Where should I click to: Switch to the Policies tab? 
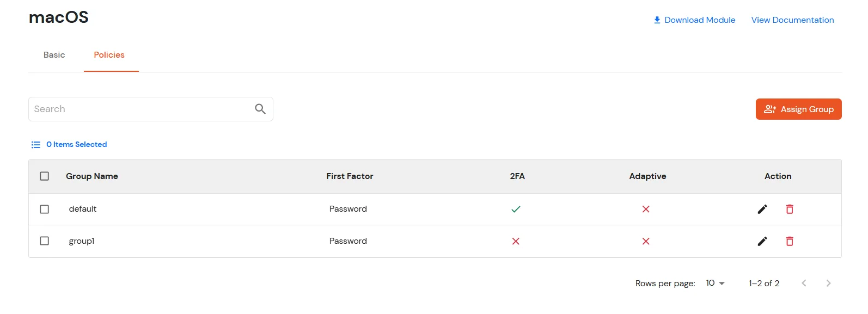coord(109,55)
